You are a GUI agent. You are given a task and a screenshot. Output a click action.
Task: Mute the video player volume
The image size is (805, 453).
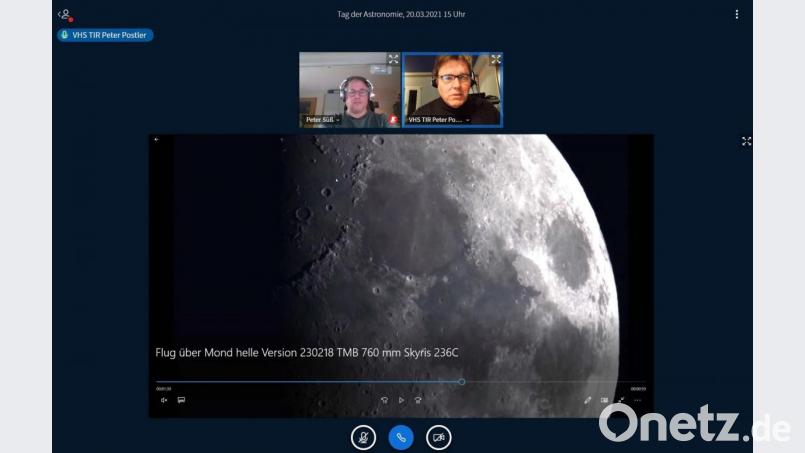(164, 400)
